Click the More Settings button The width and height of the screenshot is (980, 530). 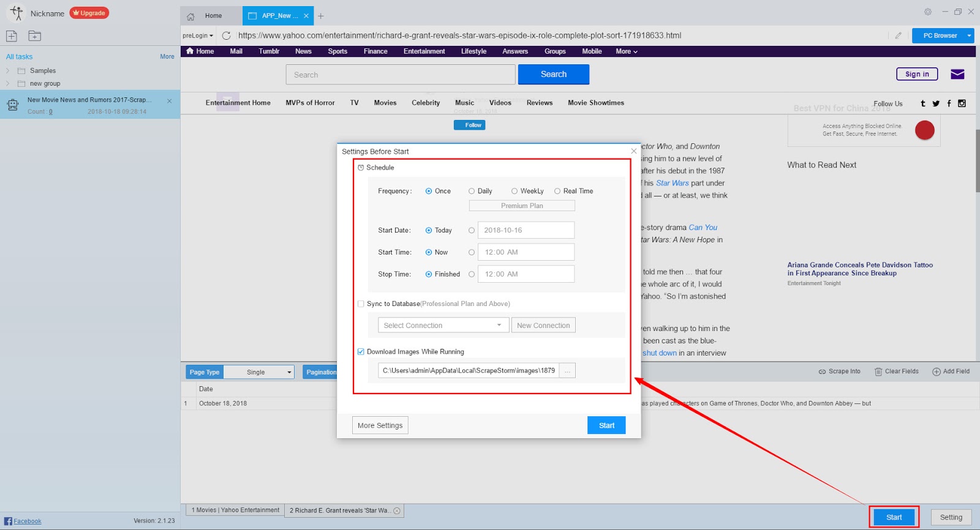point(380,425)
